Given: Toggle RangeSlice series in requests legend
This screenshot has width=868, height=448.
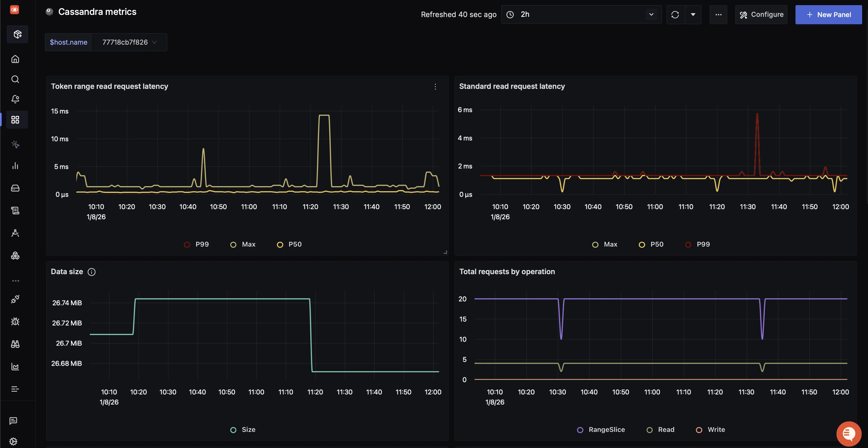Looking at the screenshot, I should [x=601, y=430].
